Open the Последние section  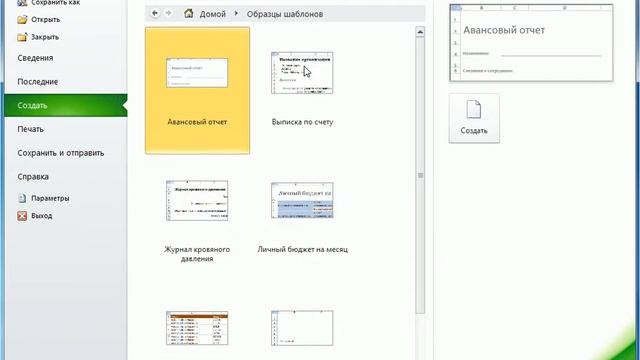click(x=38, y=82)
